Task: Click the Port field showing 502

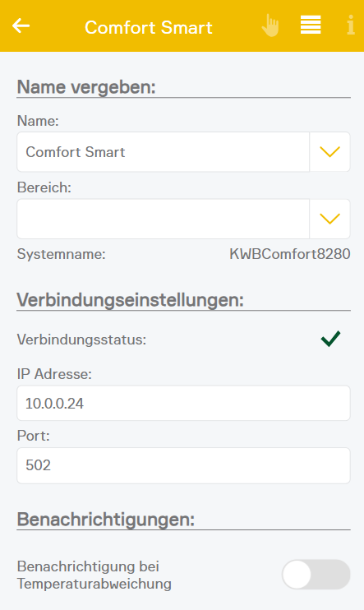Action: (x=183, y=465)
